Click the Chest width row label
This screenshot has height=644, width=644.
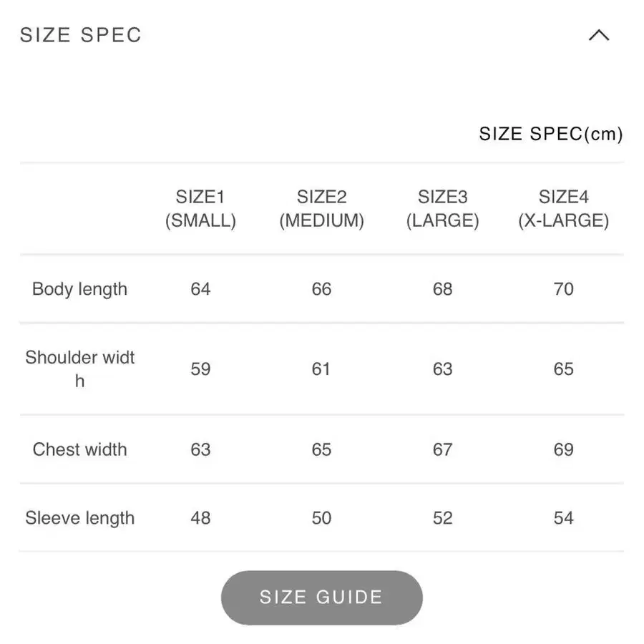coord(79,449)
